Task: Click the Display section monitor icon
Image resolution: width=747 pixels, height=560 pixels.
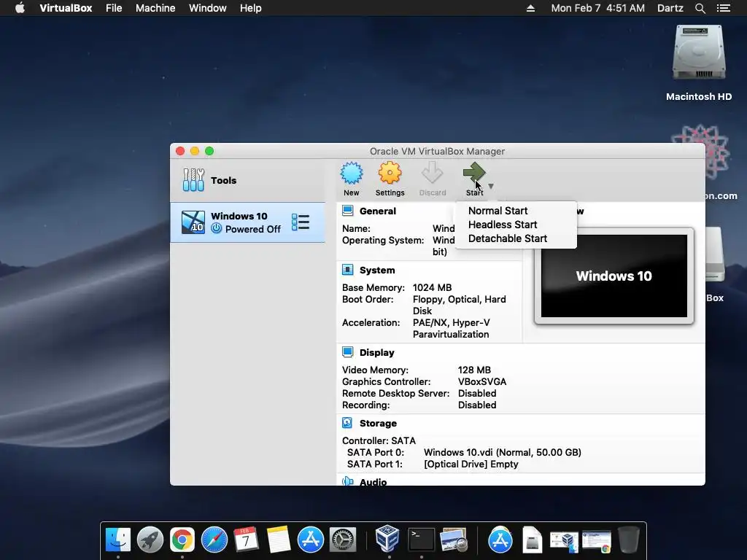Action: tap(348, 352)
